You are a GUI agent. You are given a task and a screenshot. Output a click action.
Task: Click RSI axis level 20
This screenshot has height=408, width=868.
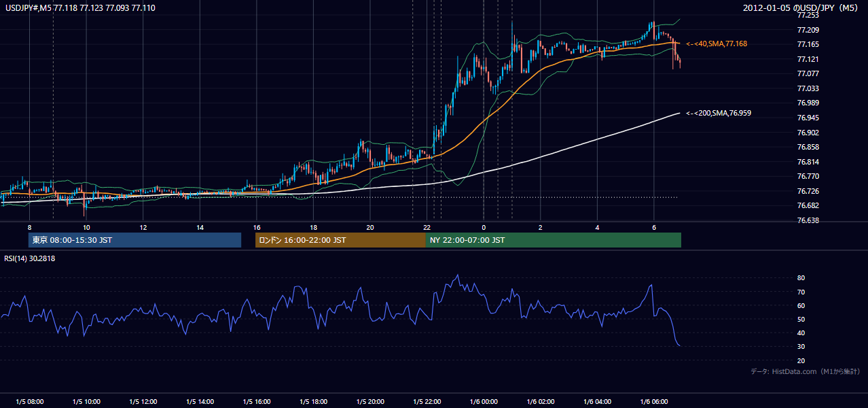pos(801,360)
